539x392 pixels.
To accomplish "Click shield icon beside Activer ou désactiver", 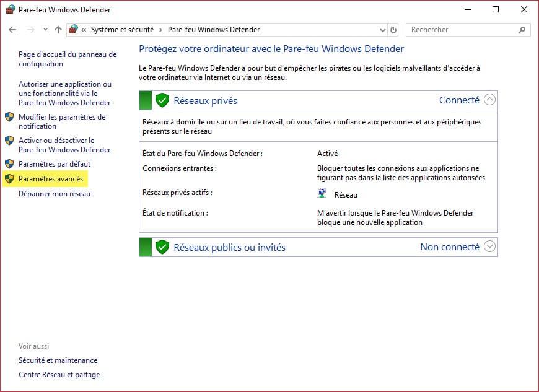I will click(x=9, y=141).
